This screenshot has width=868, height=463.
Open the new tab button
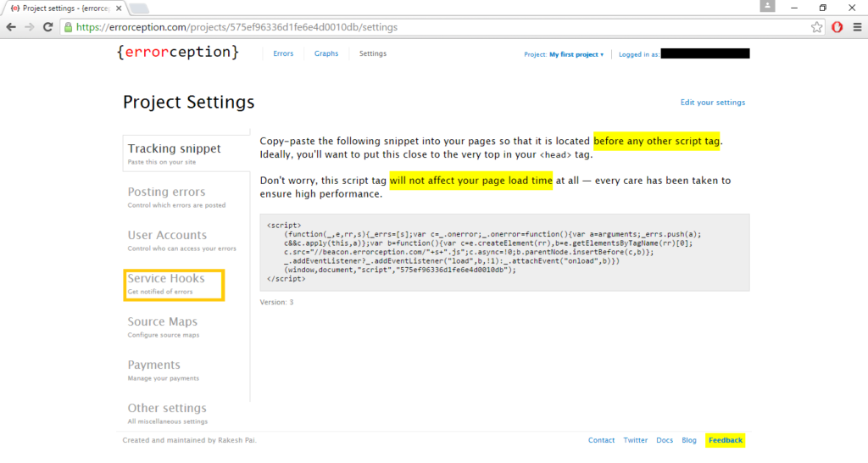(x=138, y=8)
